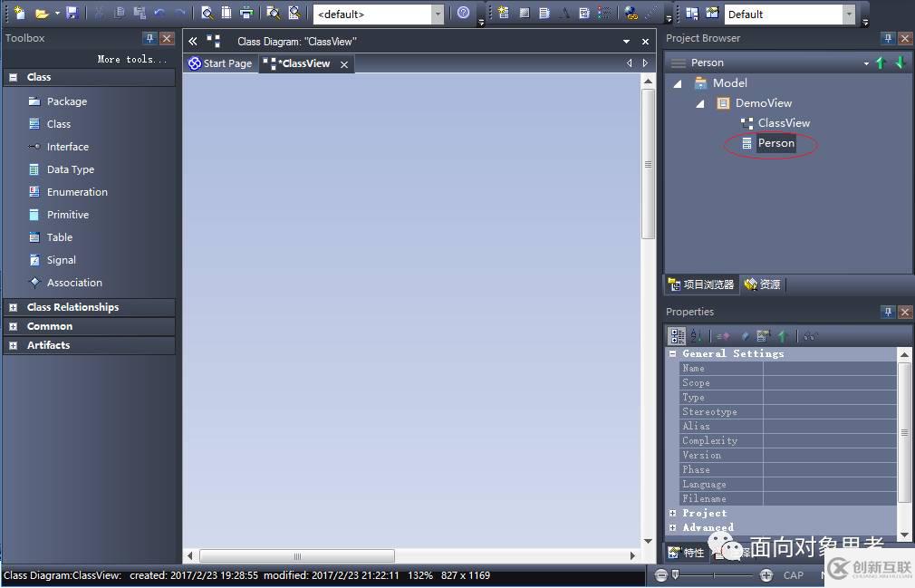Open the Default layout dropdown
This screenshot has width=915, height=588.
click(x=850, y=14)
